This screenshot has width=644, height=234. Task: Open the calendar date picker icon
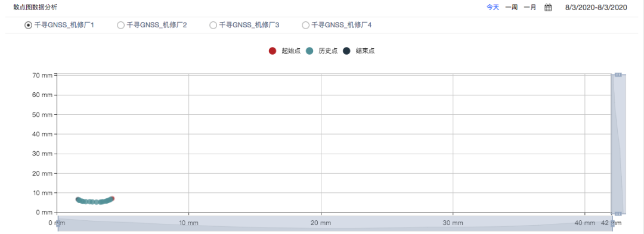click(x=548, y=7)
